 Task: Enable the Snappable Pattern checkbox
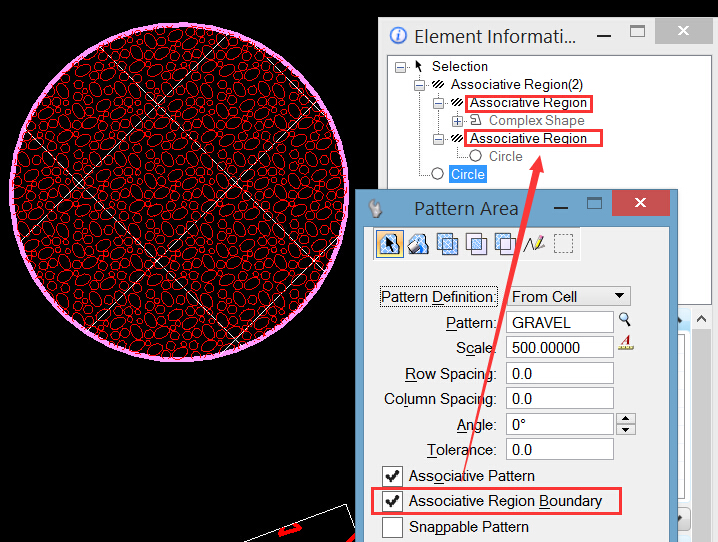click(x=392, y=527)
